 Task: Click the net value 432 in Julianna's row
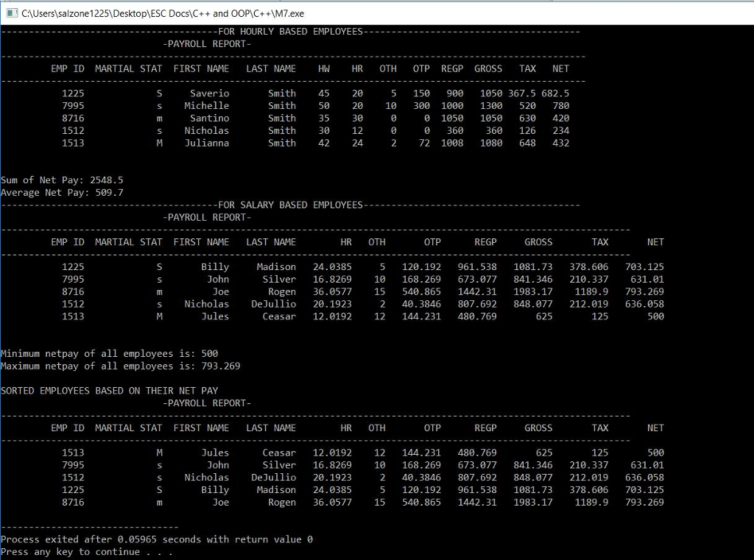[x=560, y=143]
